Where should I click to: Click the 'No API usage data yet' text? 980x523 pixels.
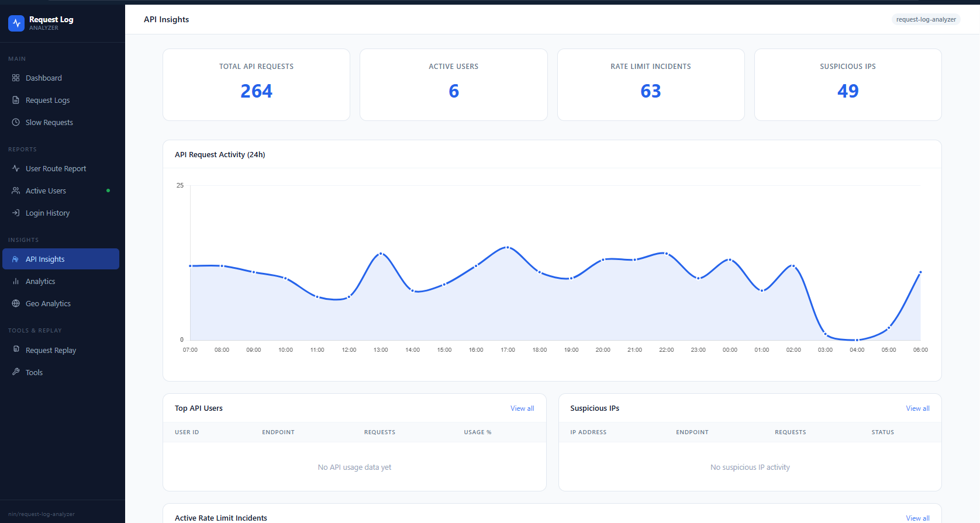(x=354, y=467)
